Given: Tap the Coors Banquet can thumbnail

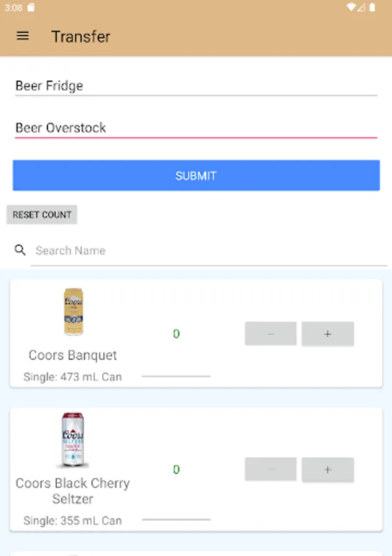Looking at the screenshot, I should [x=73, y=311].
